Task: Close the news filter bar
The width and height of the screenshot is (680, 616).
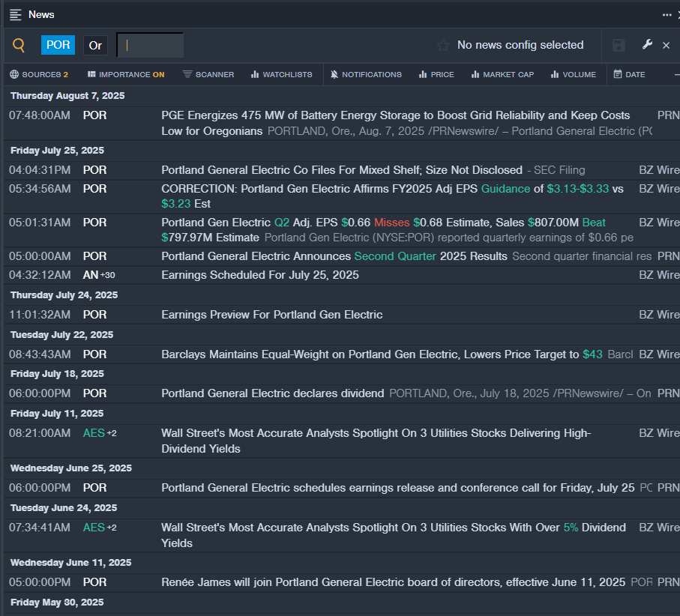Action: click(666, 45)
